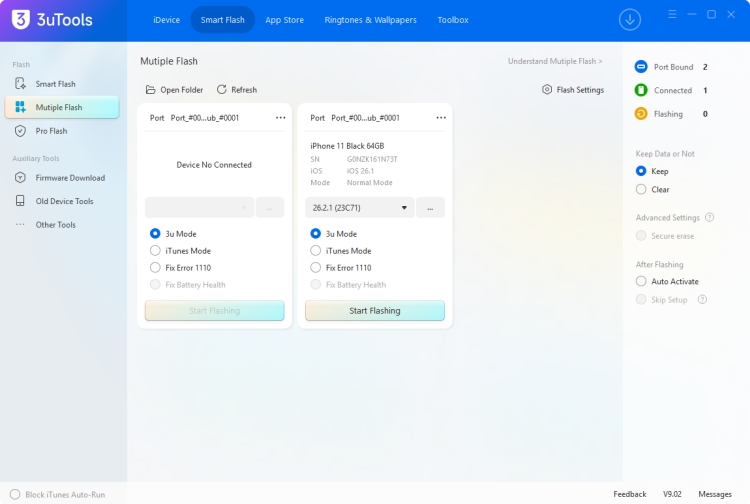Start Flashing the iPhone 11
This screenshot has width=750, height=504.
coord(374,311)
